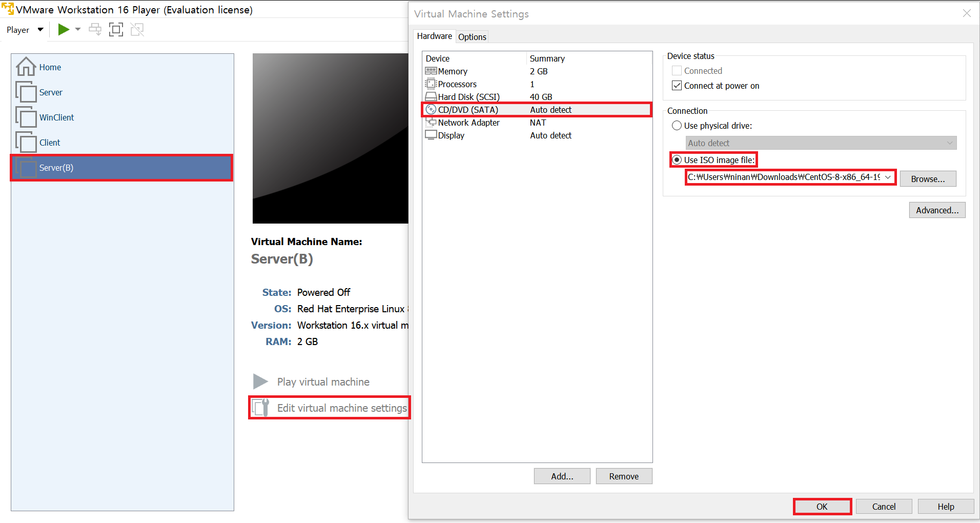980x523 pixels.
Task: Open the Player menu
Action: (x=25, y=30)
